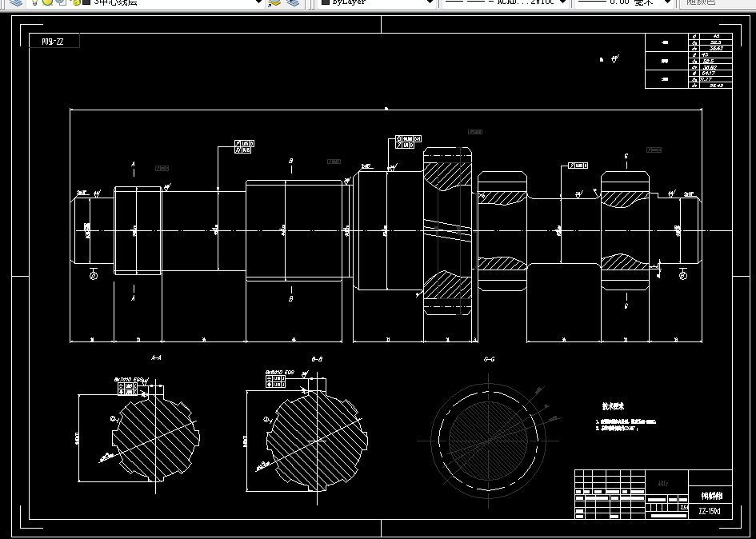The width and height of the screenshot is (756, 539).
Task: Open the Layer Properties Manager icon
Action: pyautogui.click(x=16, y=2)
